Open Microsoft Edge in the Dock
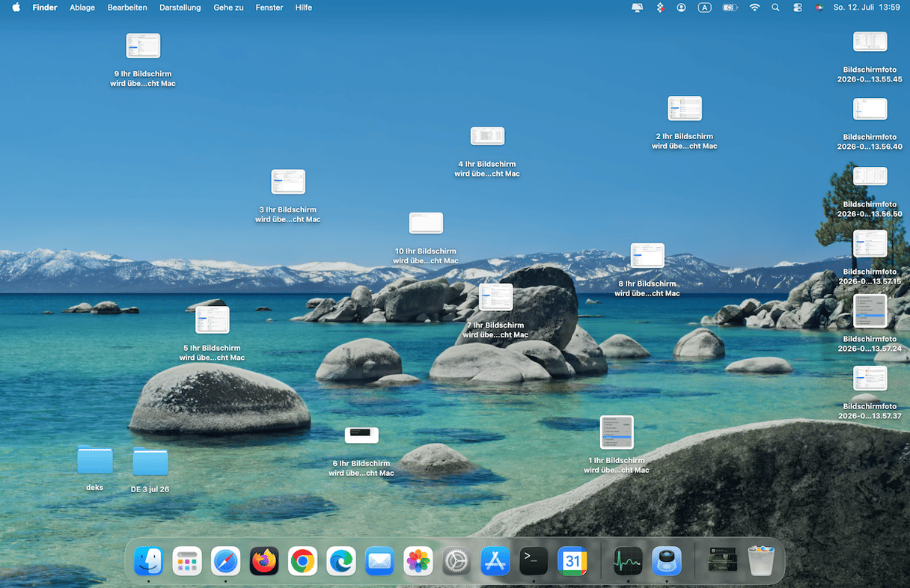Screen dimensions: 910x588 pyautogui.click(x=341, y=561)
